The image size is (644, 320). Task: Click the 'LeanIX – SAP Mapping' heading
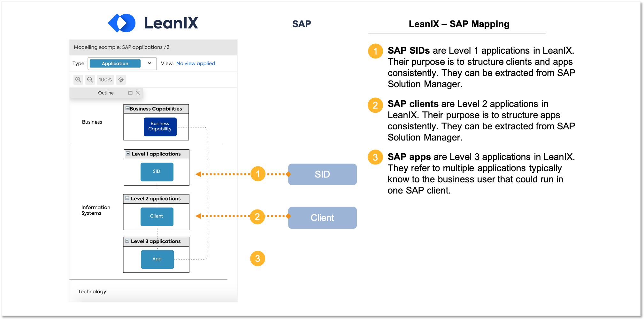pos(459,24)
